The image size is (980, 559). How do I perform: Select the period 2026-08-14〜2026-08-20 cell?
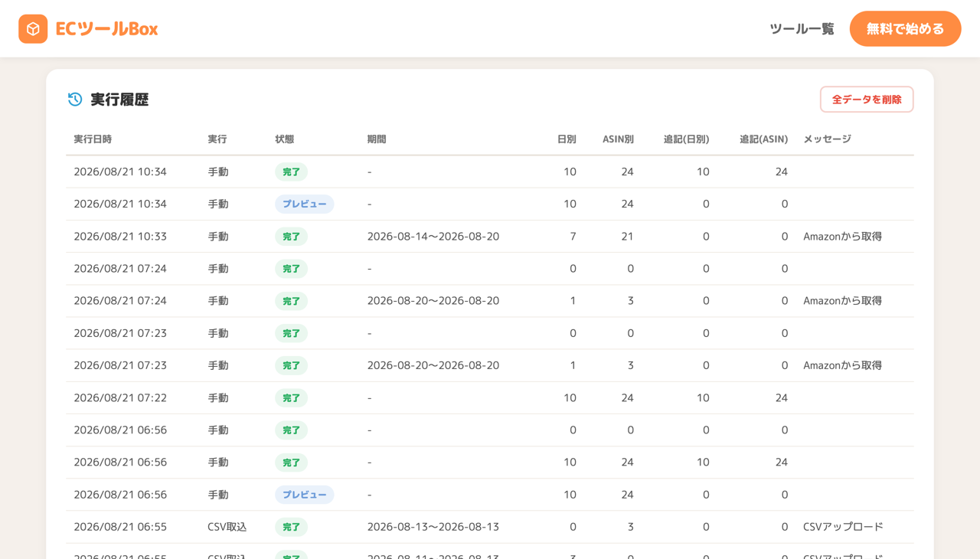[433, 237]
